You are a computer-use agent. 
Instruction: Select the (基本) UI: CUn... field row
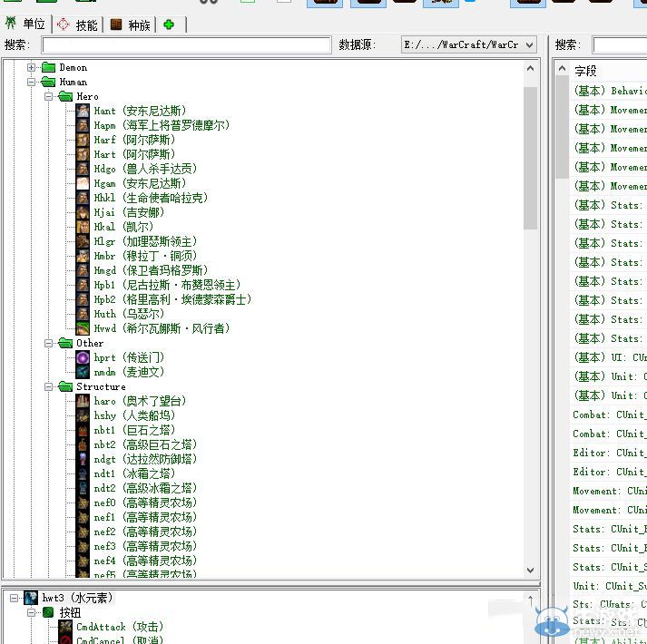(608, 356)
